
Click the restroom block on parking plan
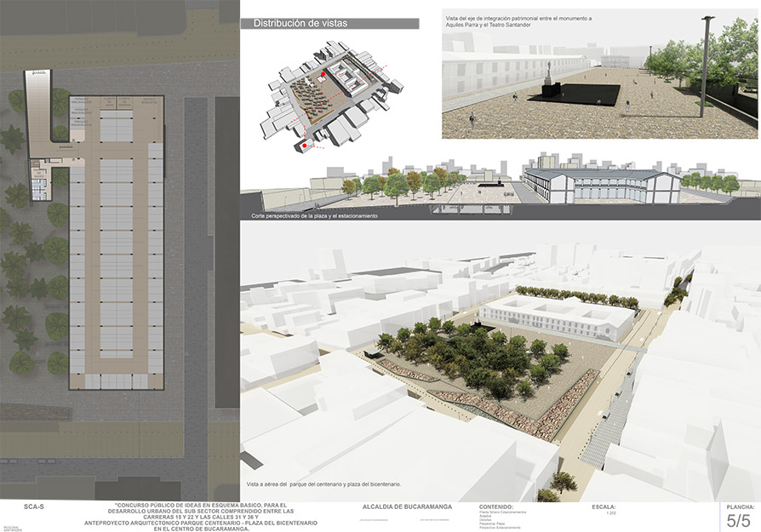click(40, 179)
